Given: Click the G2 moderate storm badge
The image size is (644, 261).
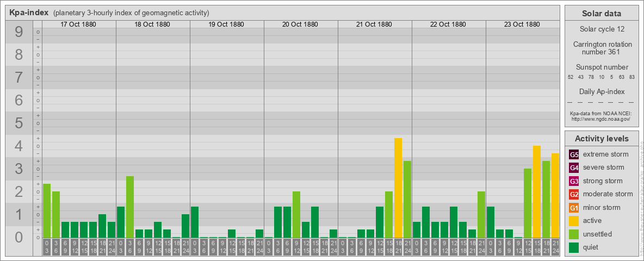Looking at the screenshot, I should click(x=574, y=194).
